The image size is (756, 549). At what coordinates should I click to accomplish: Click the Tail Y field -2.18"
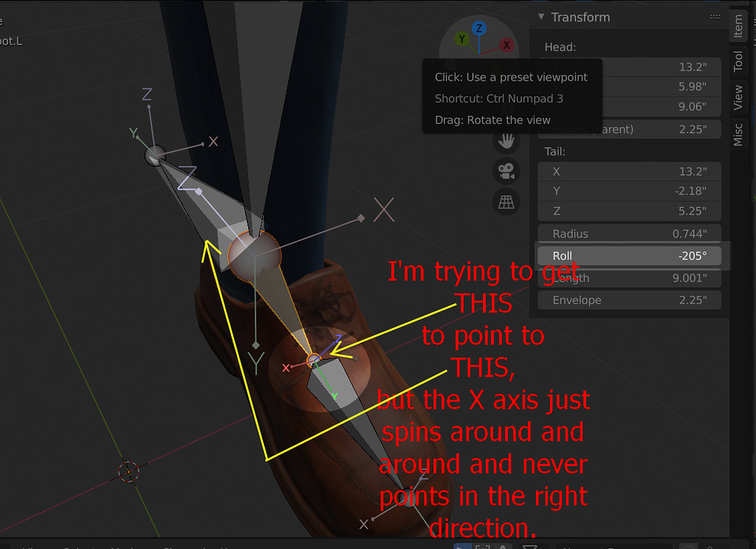click(x=629, y=191)
